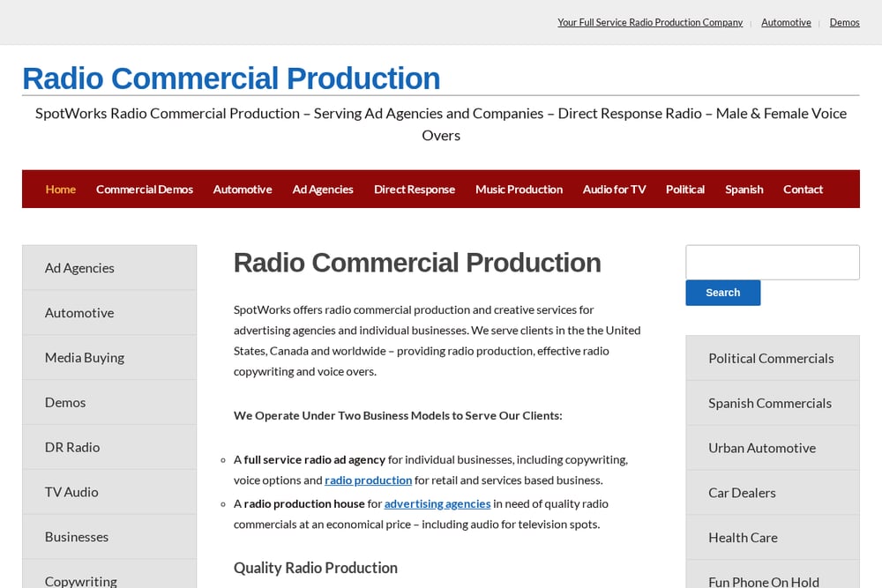
Task: Open Car Dealers sidebar link
Action: pyautogui.click(x=773, y=493)
